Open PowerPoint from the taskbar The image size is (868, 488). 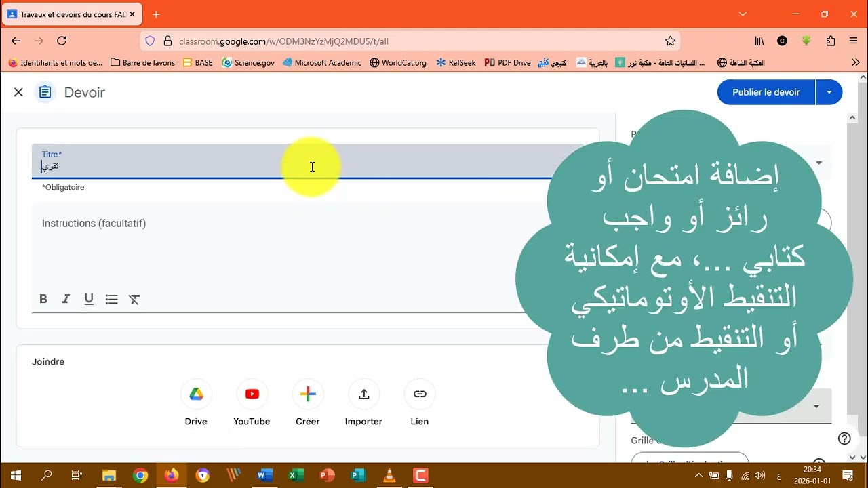pyautogui.click(x=328, y=475)
